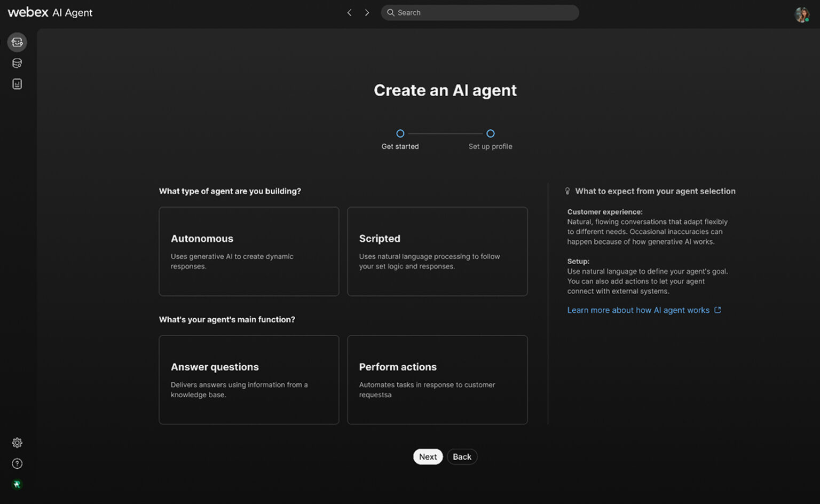Click the Get started step indicator

(400, 133)
